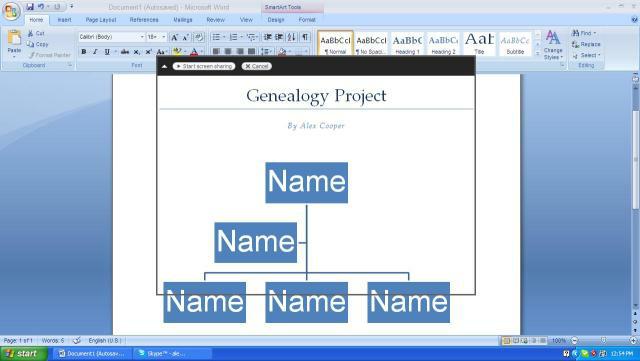Open the font size dropdown

click(x=157, y=37)
